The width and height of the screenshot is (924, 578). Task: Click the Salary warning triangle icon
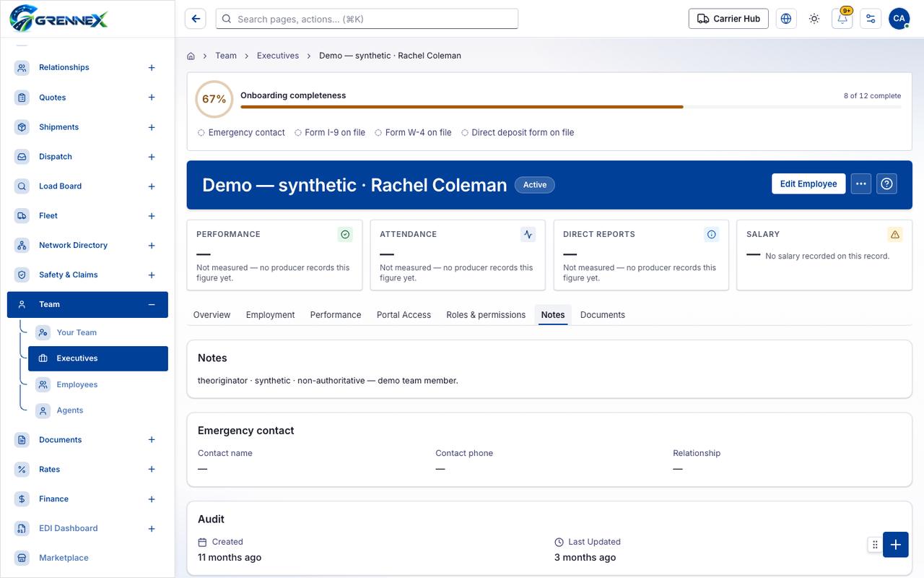[895, 234]
